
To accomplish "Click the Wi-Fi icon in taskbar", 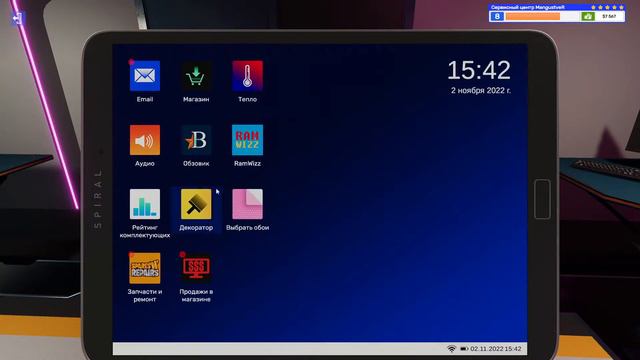I will 451,349.
